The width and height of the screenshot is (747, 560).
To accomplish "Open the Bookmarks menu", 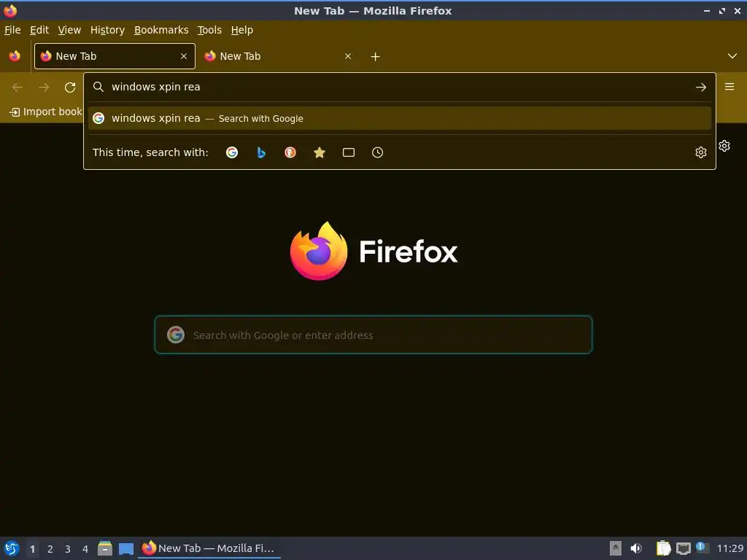I will tap(161, 30).
